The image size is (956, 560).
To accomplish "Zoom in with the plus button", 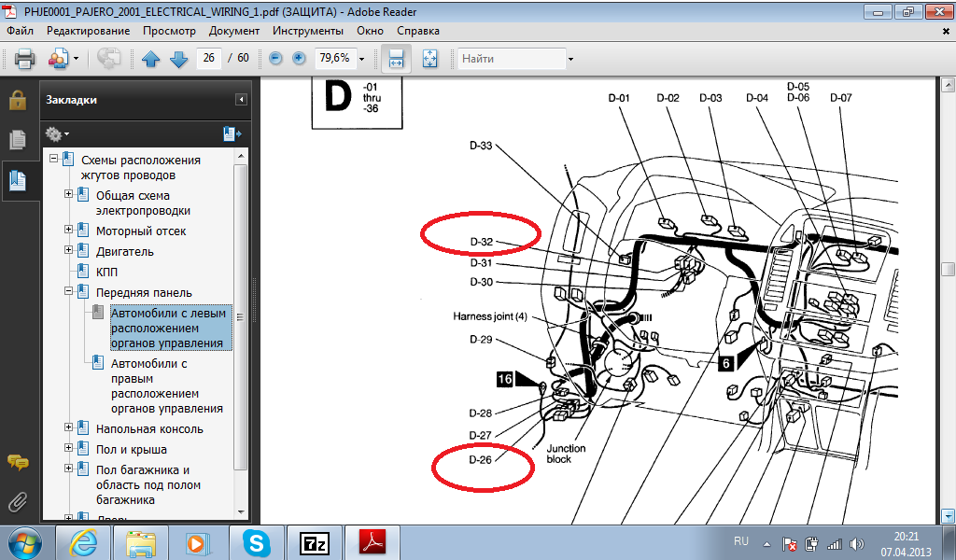I will 299,58.
